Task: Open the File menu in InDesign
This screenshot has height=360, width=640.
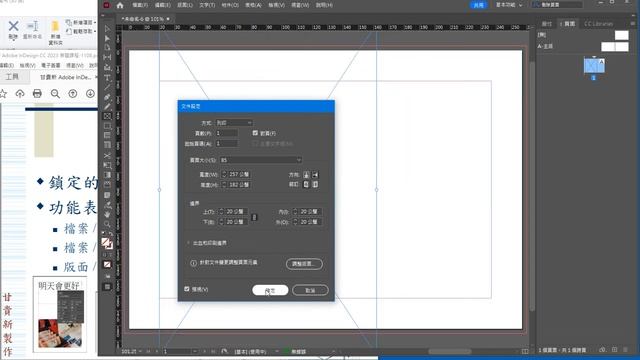Action: [140, 5]
